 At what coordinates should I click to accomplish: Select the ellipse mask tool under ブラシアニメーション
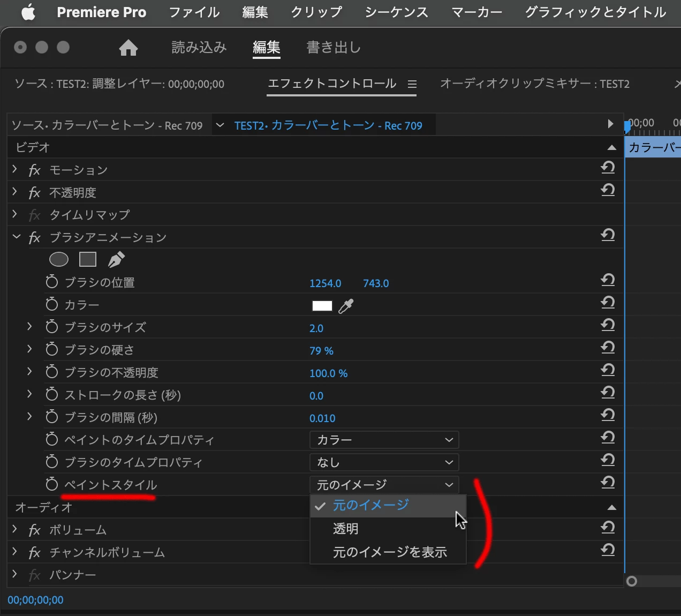59,259
